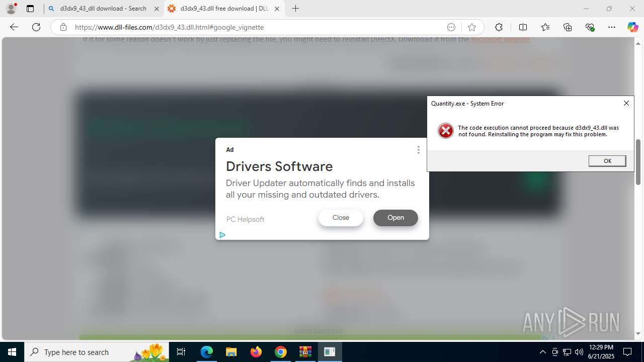Screen dimensions: 644x362
Task: Toggle split screen view
Action: 523,27
